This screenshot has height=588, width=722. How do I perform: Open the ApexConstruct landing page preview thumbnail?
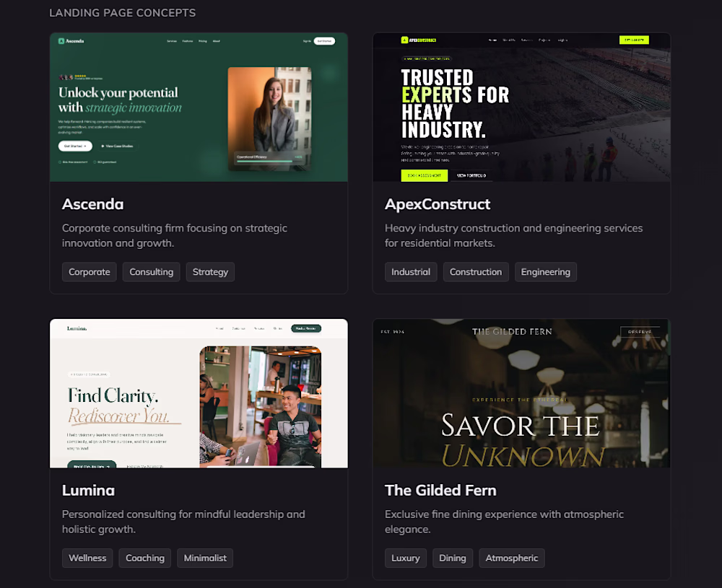tap(521, 107)
